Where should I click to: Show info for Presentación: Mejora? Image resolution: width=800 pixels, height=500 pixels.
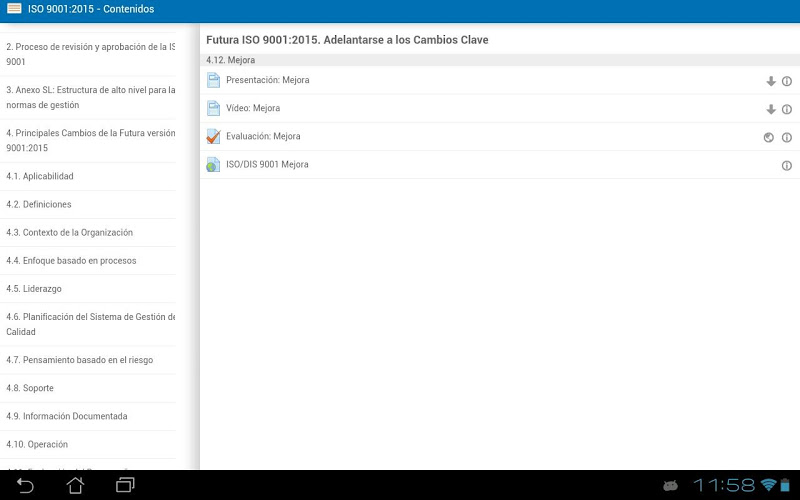787,81
